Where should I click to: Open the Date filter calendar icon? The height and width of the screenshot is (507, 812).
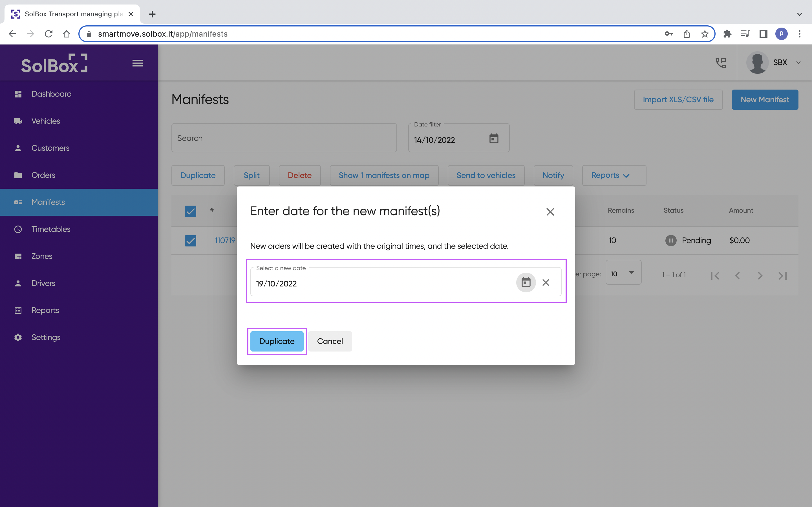(494, 139)
